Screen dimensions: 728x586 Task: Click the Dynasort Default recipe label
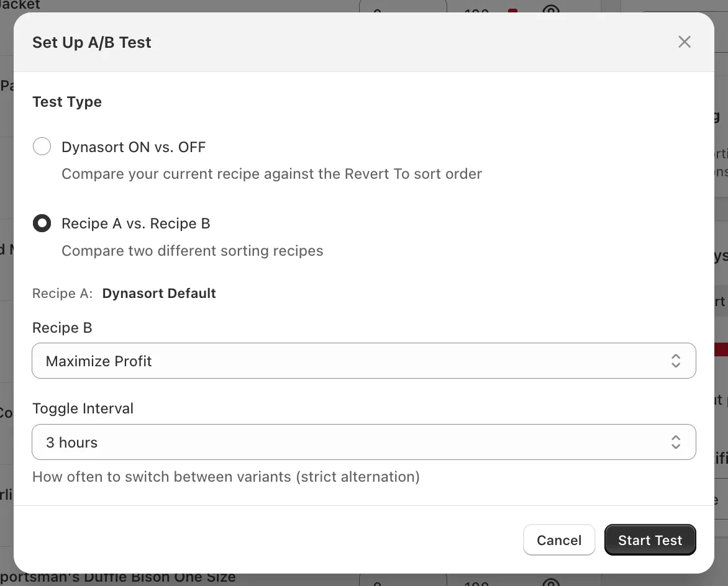(159, 293)
